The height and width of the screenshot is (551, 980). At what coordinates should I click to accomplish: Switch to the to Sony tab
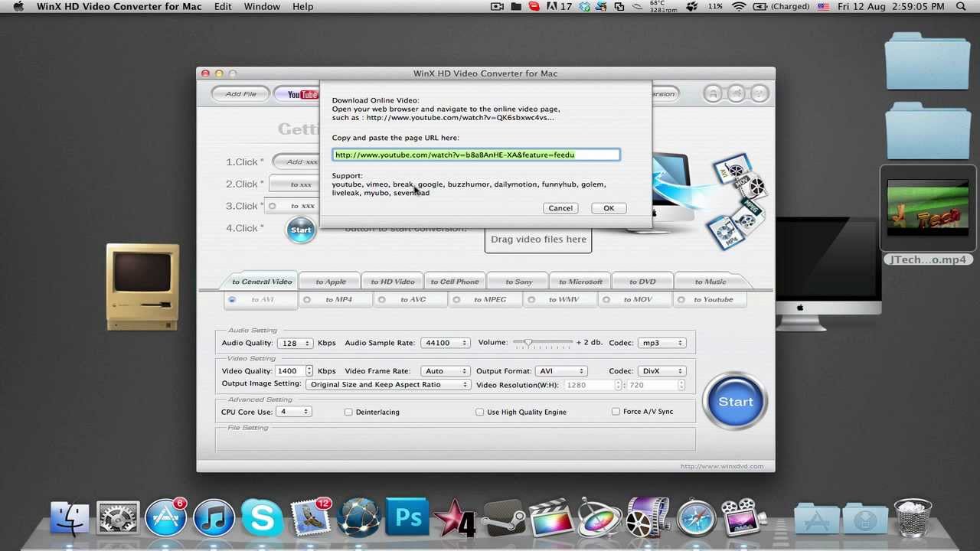point(519,281)
